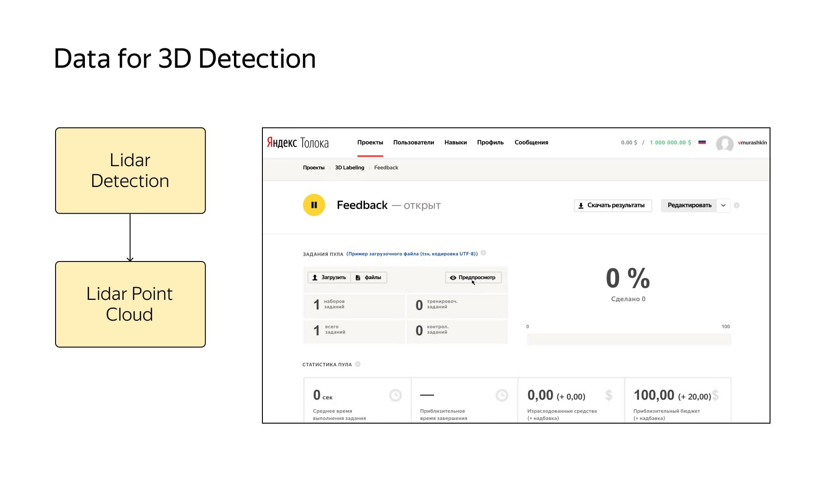Click the Загрузить button
The height and width of the screenshot is (504, 831).
[x=329, y=277]
